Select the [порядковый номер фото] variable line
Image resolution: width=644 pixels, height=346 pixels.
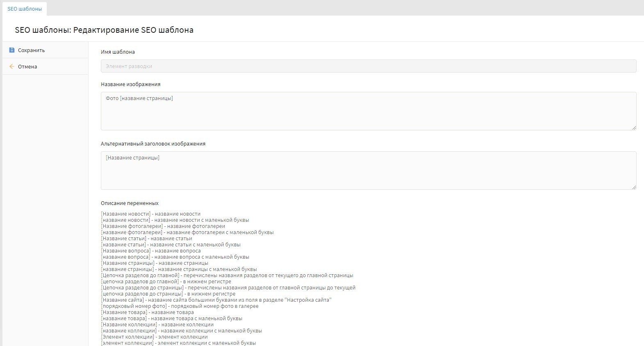click(180, 306)
